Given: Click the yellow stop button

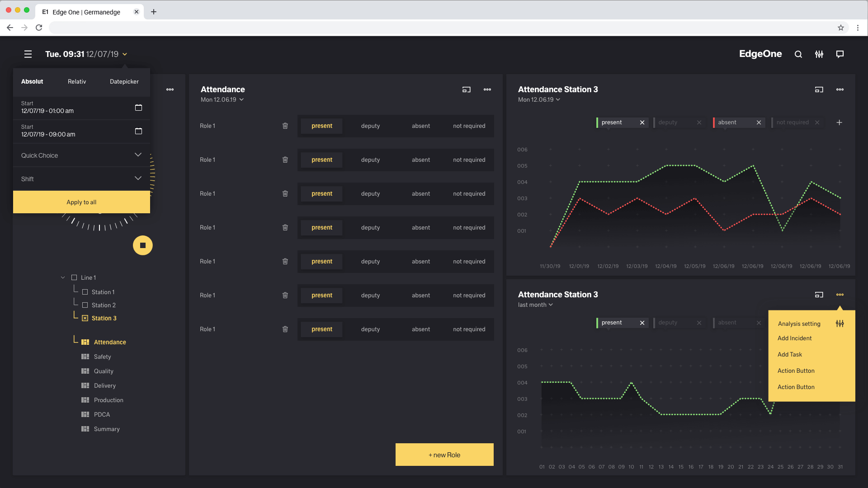Looking at the screenshot, I should (x=143, y=245).
